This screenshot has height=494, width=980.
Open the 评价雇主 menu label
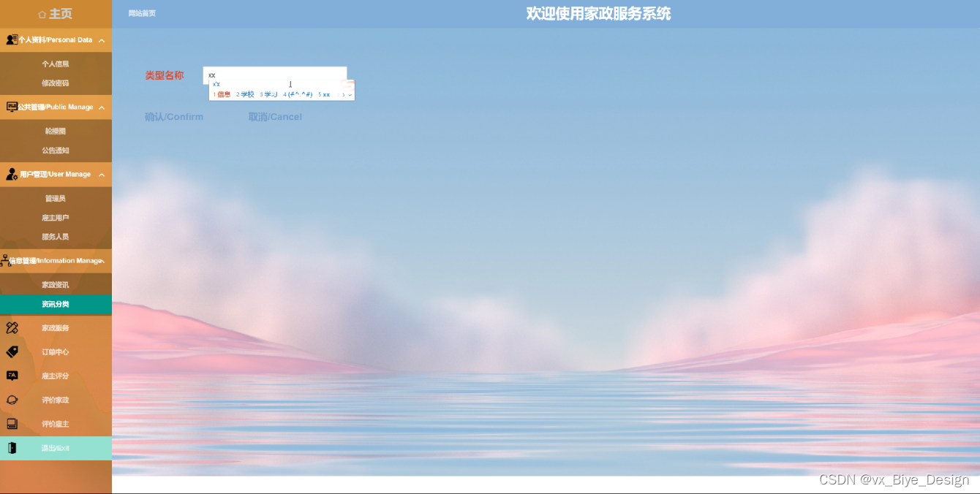click(x=56, y=425)
